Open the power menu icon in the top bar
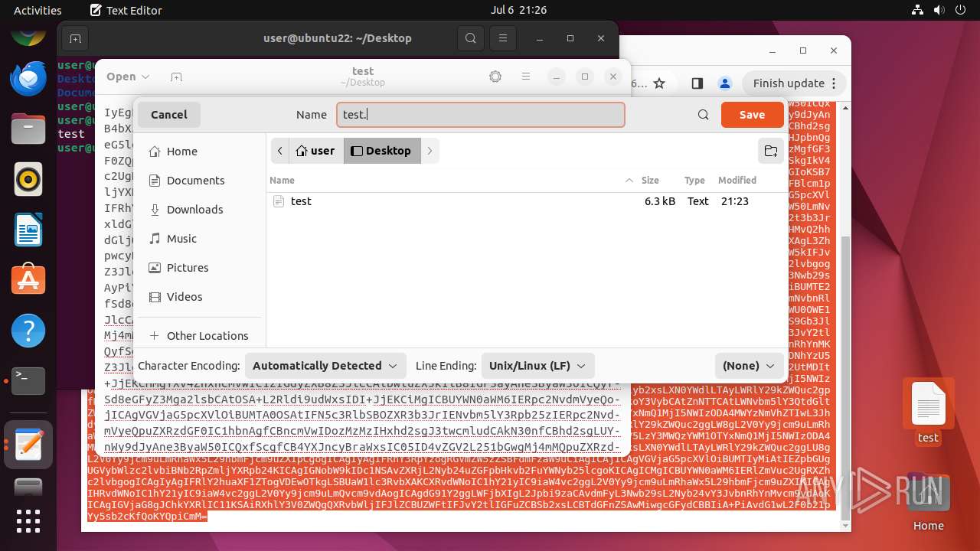 pos(959,10)
